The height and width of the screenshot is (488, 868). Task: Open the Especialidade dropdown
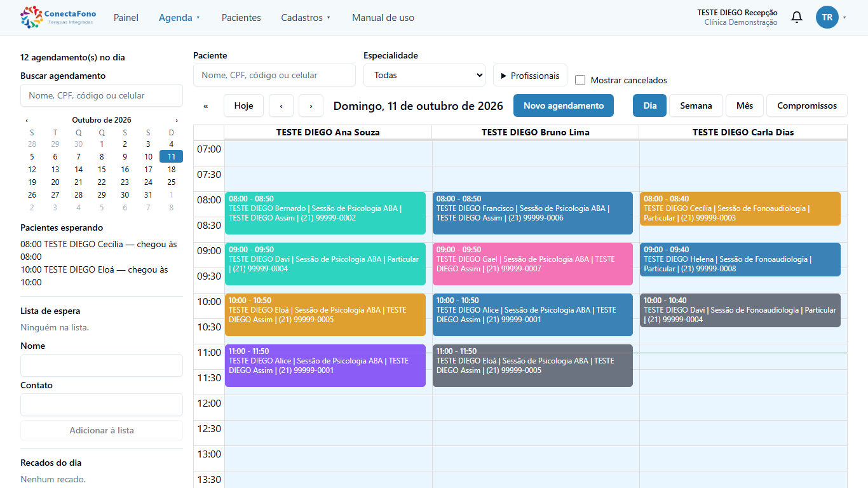(424, 75)
